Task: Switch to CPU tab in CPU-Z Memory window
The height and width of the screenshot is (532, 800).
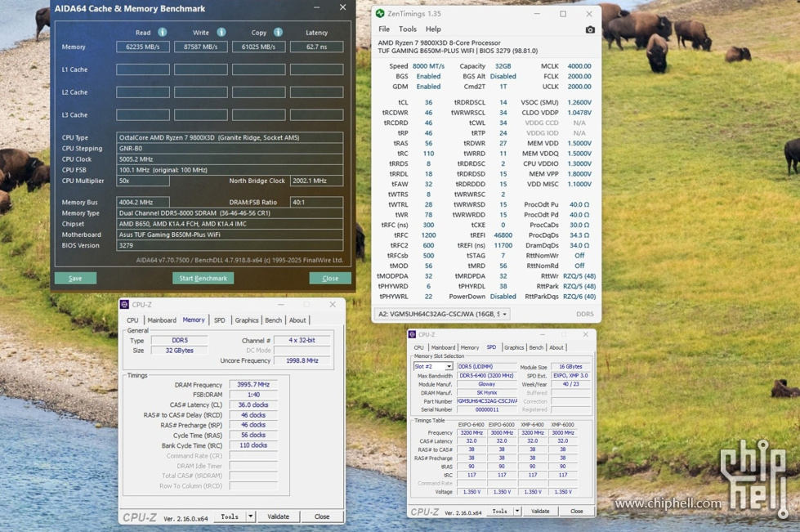Action: (x=132, y=320)
